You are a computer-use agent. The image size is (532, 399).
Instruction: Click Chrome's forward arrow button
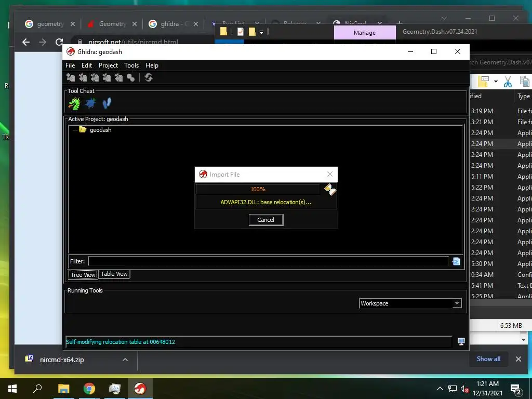point(43,42)
